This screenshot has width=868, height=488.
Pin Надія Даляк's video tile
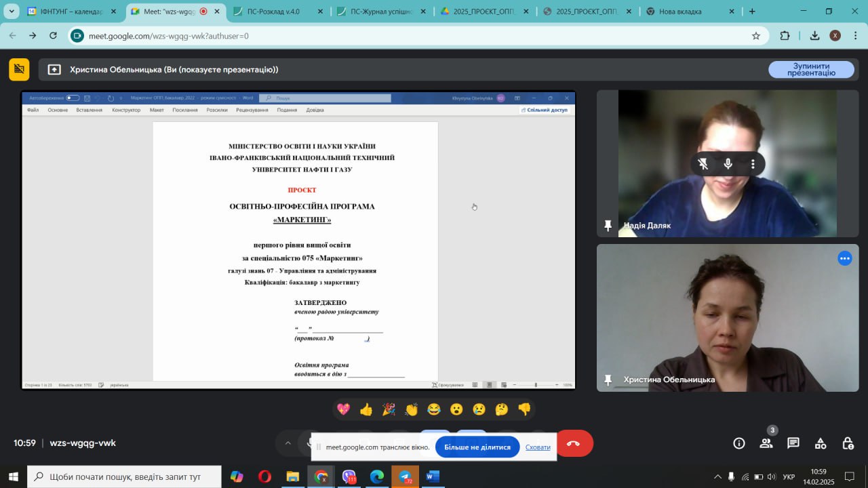point(608,226)
